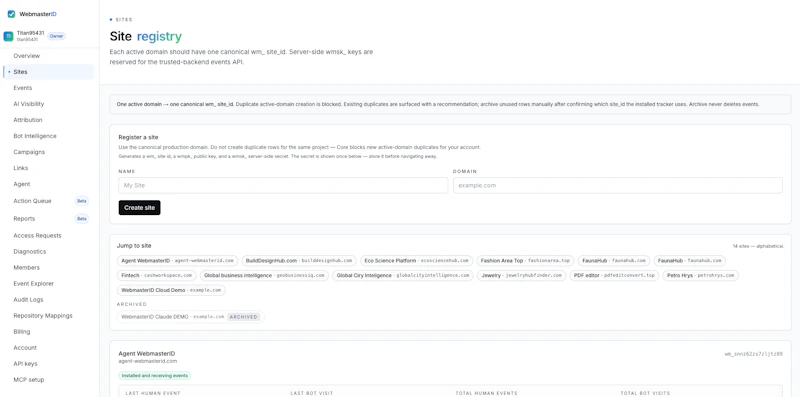Image resolution: width=800 pixels, height=397 pixels.
Task: Click agent-webmasterid.com under Agent WebmasterID card
Action: [x=147, y=361]
